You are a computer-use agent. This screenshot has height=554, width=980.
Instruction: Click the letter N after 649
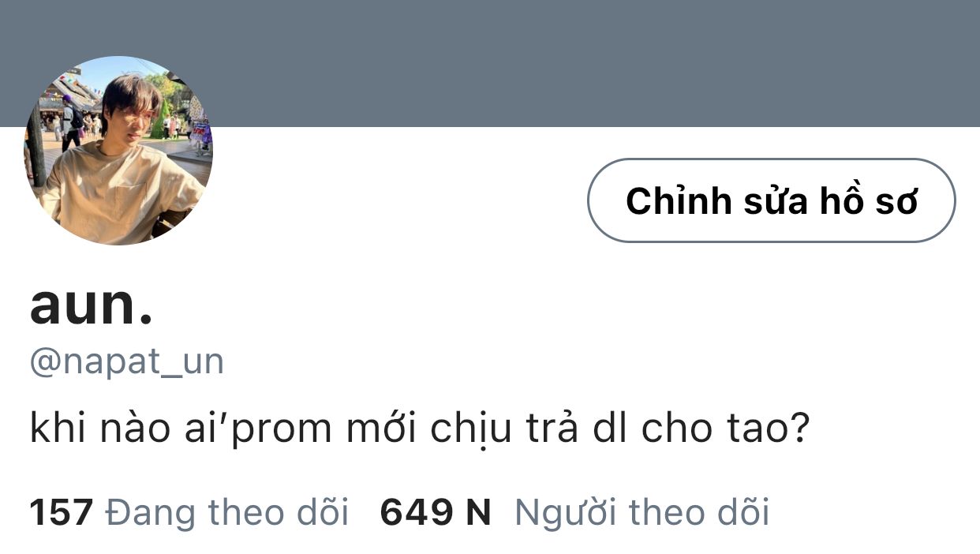pyautogui.click(x=477, y=513)
